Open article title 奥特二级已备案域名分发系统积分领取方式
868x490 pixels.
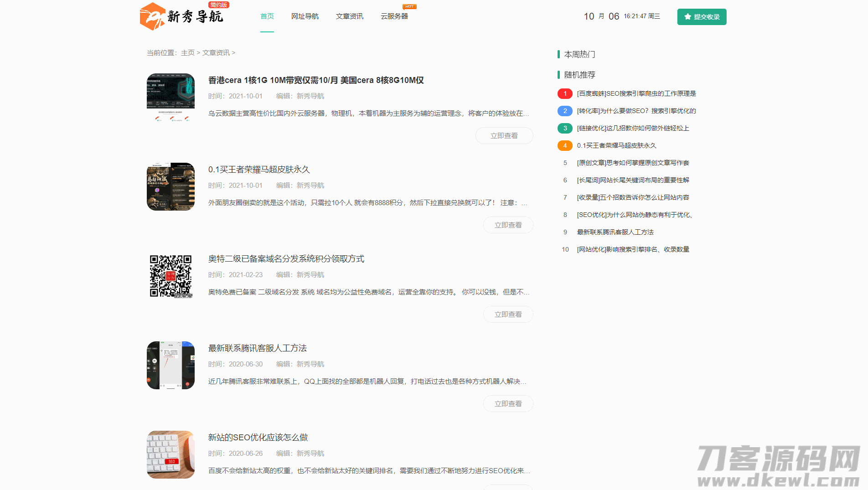click(x=286, y=259)
